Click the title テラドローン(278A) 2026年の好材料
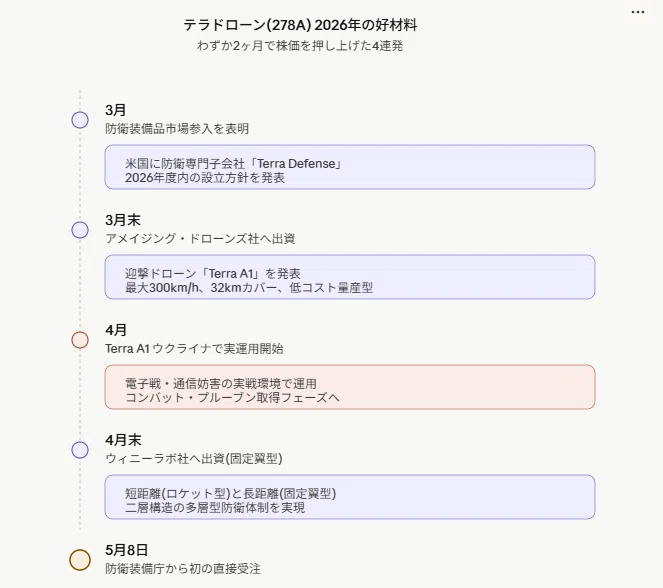Viewport: 663px width, 588px height. pos(300,25)
